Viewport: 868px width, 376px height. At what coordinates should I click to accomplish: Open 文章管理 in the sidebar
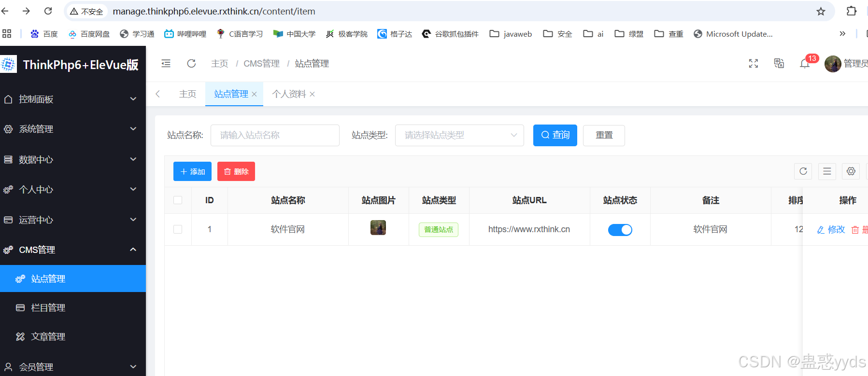(73, 336)
